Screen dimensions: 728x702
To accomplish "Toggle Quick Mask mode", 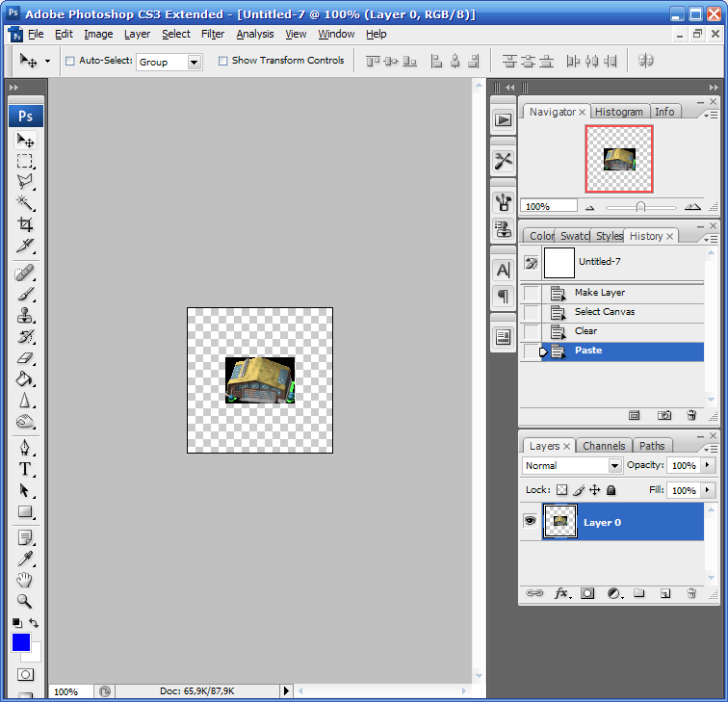I will [25, 674].
